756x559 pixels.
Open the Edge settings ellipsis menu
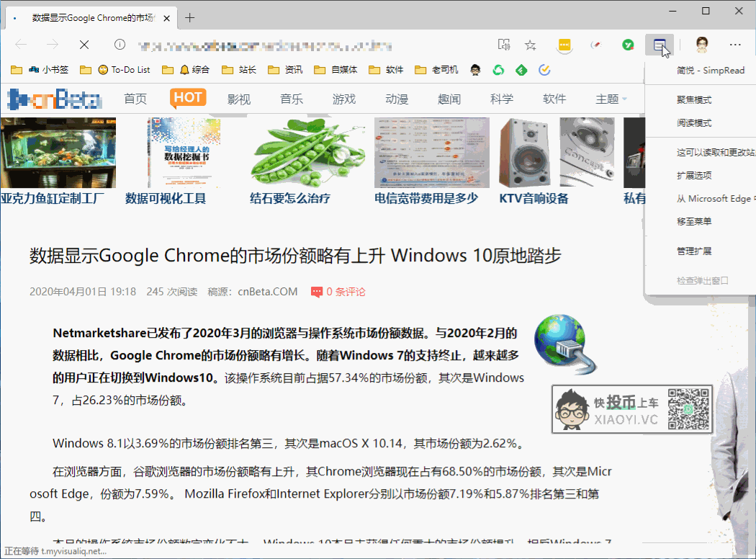coord(735,45)
